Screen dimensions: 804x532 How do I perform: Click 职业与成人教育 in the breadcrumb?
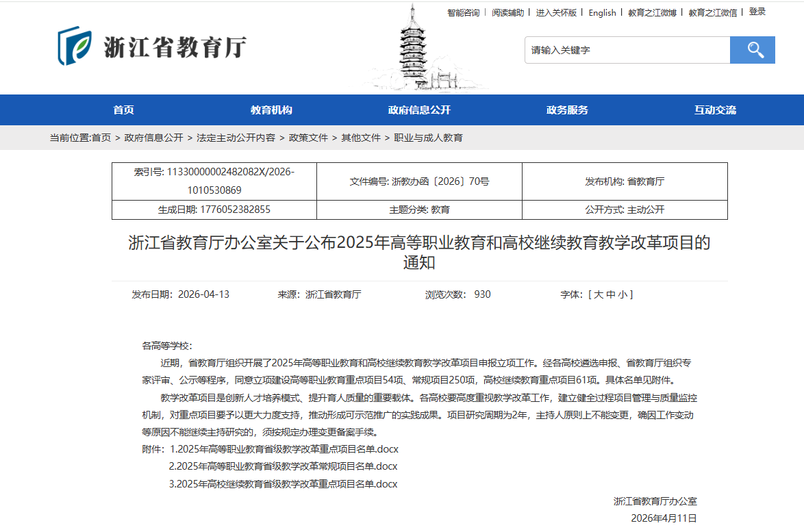(428, 138)
